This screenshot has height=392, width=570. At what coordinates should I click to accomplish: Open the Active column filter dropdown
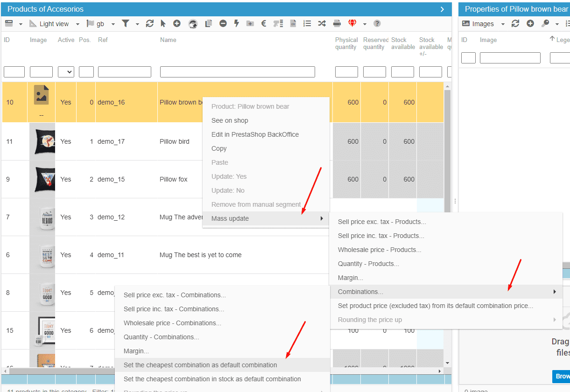66,72
